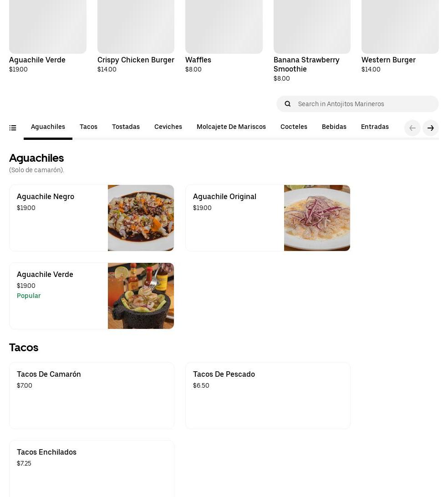Search in Antojitos Marineros field

(x=364, y=104)
